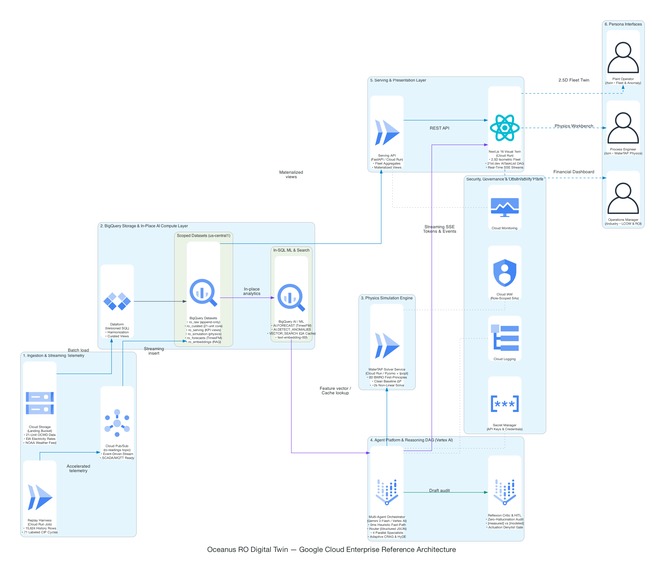Click the '3. Physics Simulation Engine' group title
The width and height of the screenshot is (663, 573).
pos(386,298)
